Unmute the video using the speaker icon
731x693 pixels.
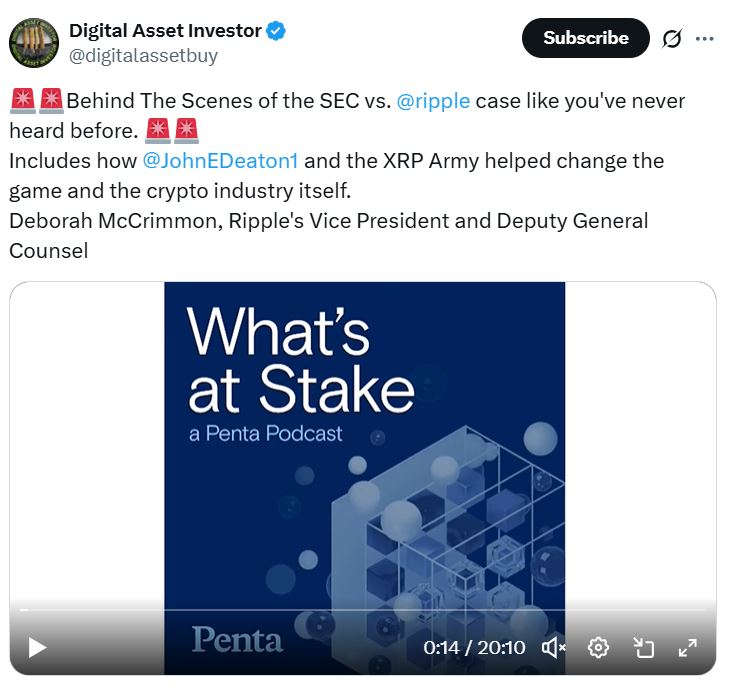(x=553, y=648)
